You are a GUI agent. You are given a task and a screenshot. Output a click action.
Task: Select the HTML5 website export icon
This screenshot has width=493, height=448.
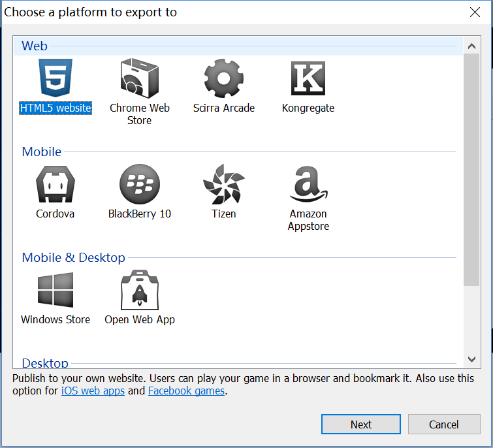coord(56,78)
